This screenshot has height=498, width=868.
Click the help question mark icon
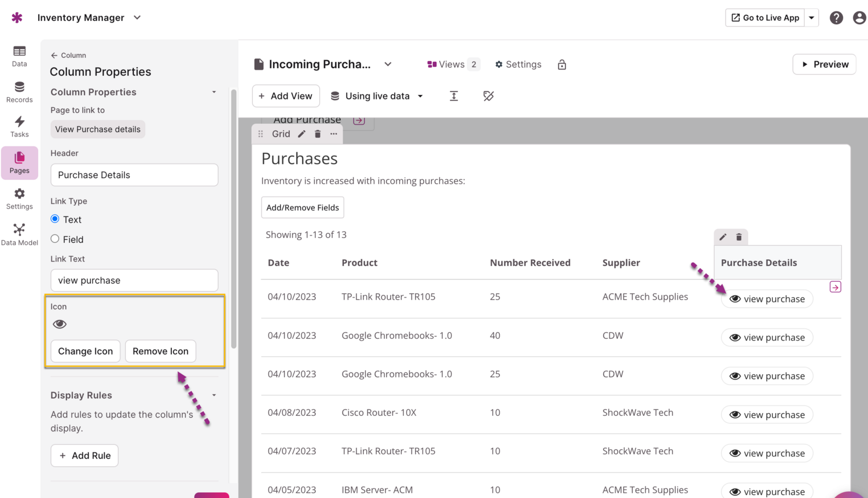pos(836,18)
